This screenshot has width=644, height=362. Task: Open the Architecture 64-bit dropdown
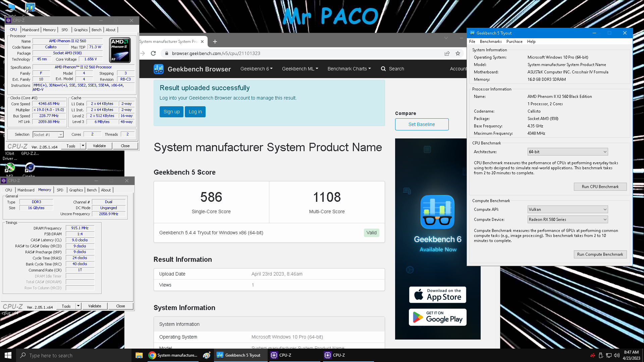click(x=568, y=152)
